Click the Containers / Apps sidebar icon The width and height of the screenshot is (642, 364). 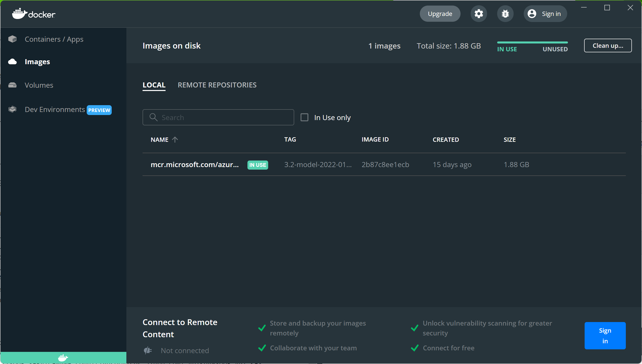point(12,39)
